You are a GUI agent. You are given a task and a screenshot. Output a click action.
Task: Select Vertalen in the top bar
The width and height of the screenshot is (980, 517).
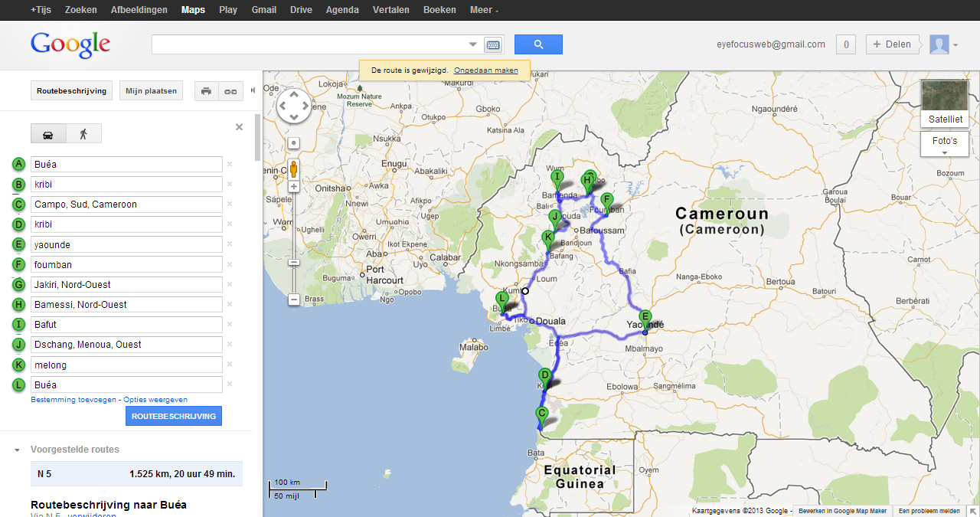click(x=391, y=10)
